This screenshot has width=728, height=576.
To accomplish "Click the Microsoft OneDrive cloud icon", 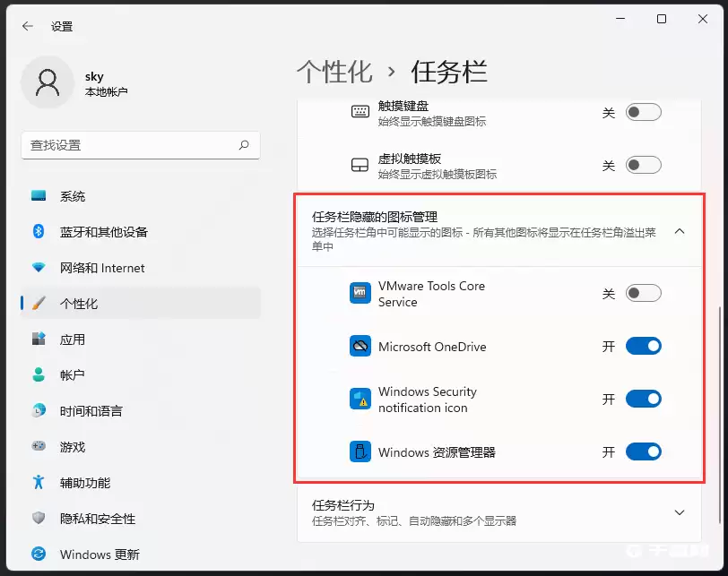I will coord(360,346).
